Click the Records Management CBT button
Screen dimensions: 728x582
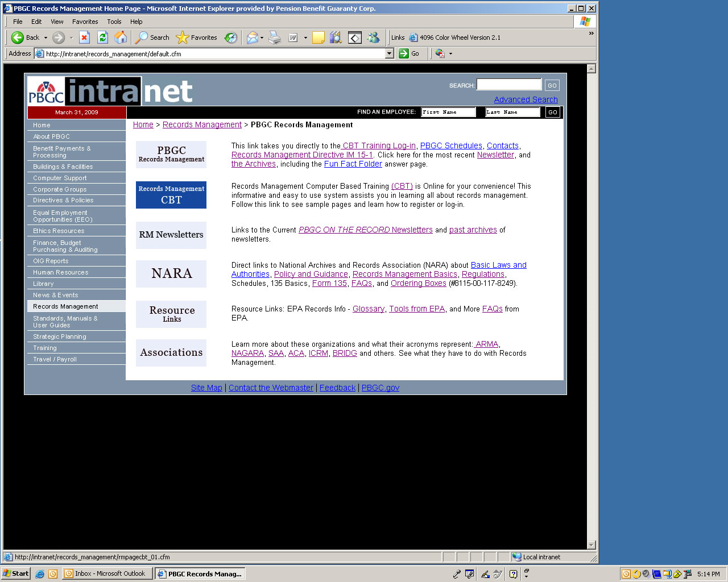pos(171,195)
